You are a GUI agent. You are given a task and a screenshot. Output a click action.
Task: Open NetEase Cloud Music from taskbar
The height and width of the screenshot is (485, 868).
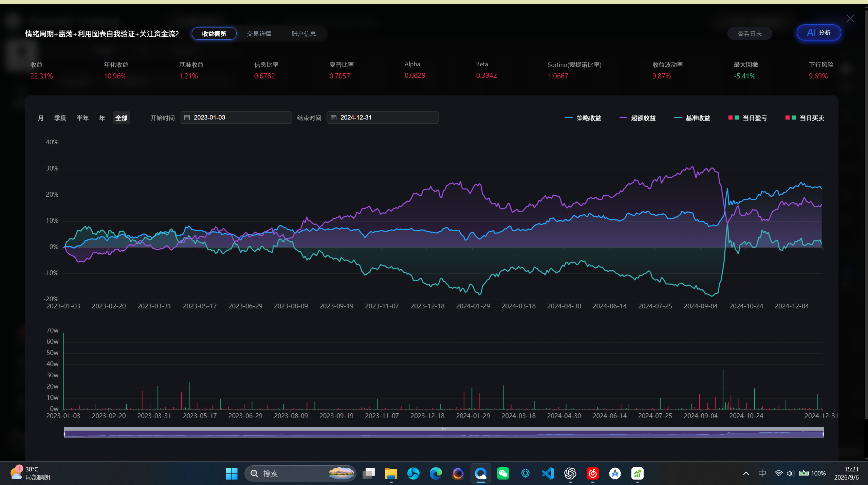[x=592, y=473]
